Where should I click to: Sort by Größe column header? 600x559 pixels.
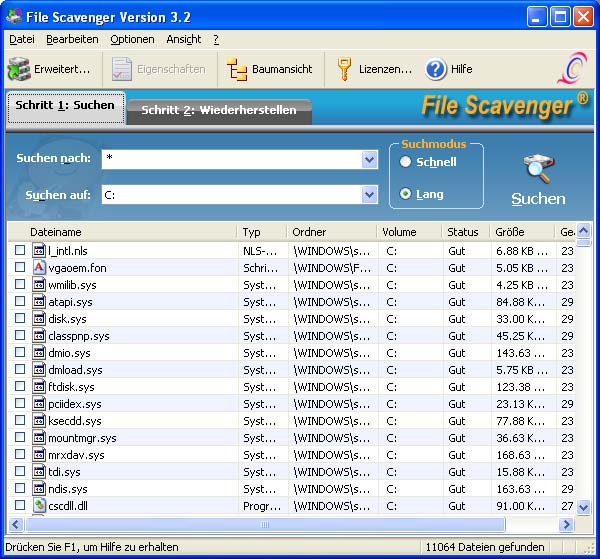click(523, 232)
